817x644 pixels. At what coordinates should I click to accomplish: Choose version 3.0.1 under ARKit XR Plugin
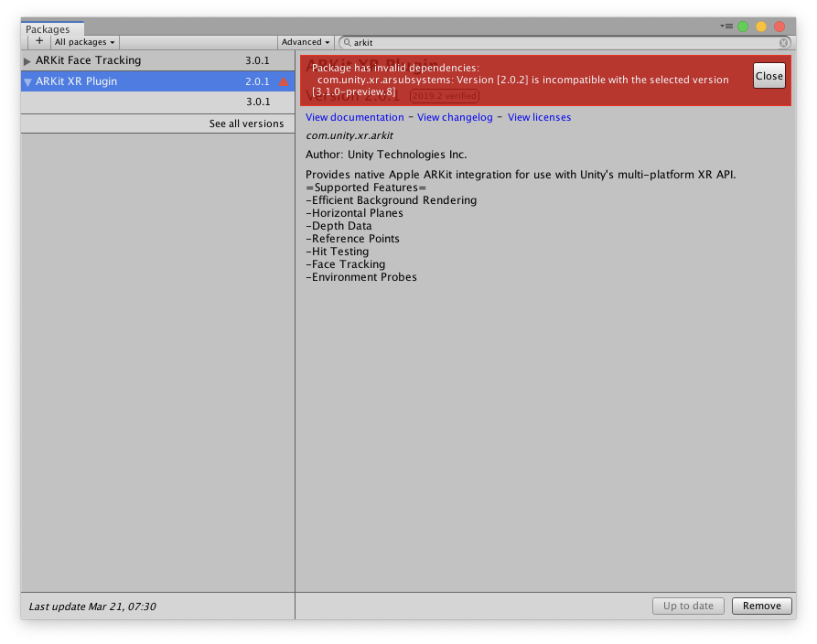157,102
